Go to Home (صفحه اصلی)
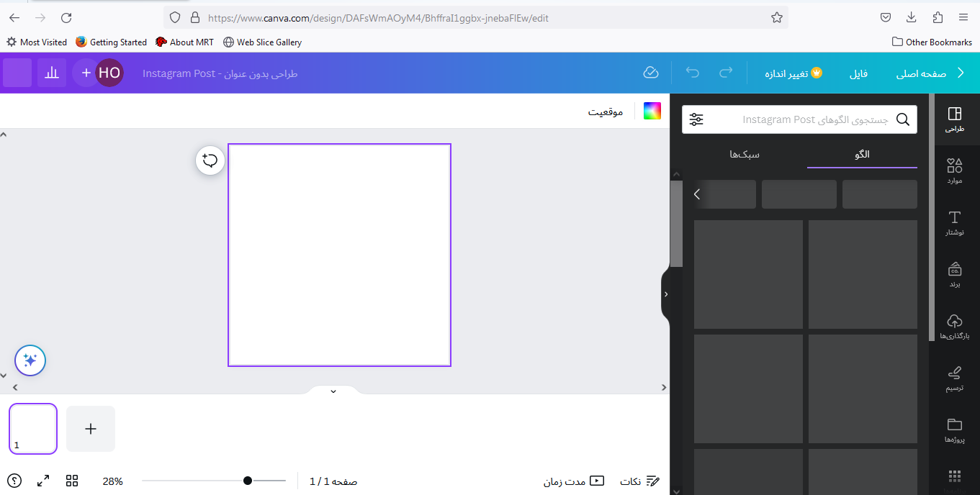Screen dimensions: 980x495 [x=921, y=73]
